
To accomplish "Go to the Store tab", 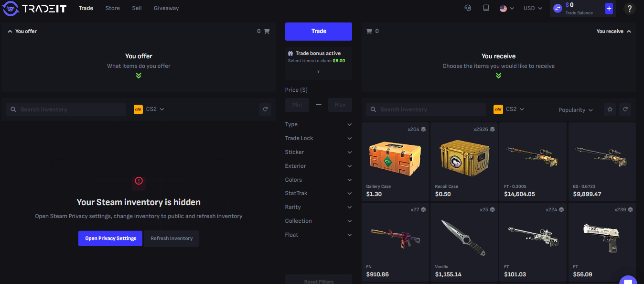I will [113, 8].
